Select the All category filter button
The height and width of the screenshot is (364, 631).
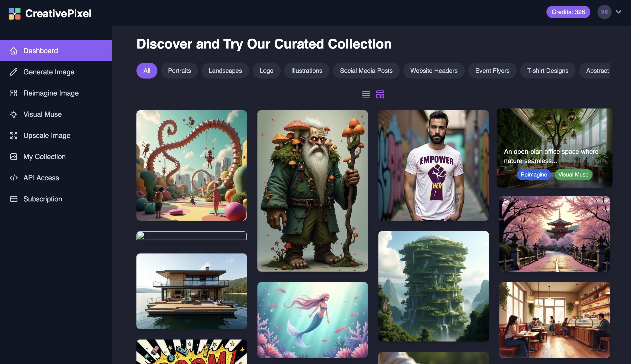coord(147,70)
